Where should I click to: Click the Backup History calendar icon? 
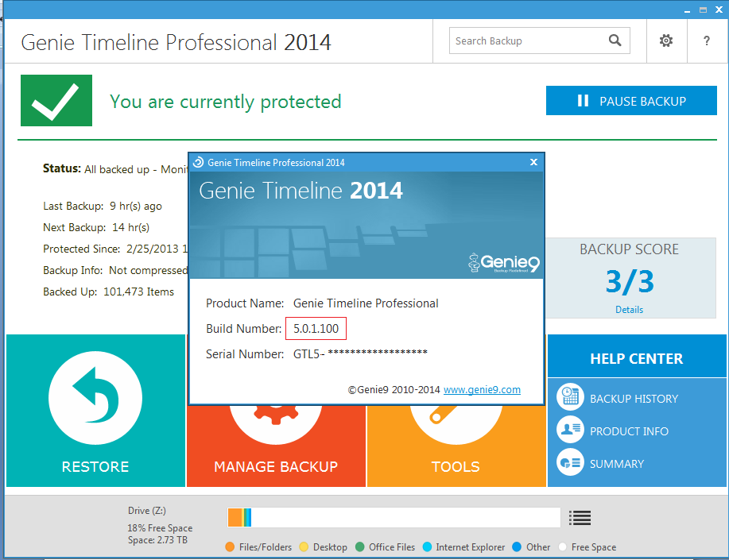click(570, 397)
